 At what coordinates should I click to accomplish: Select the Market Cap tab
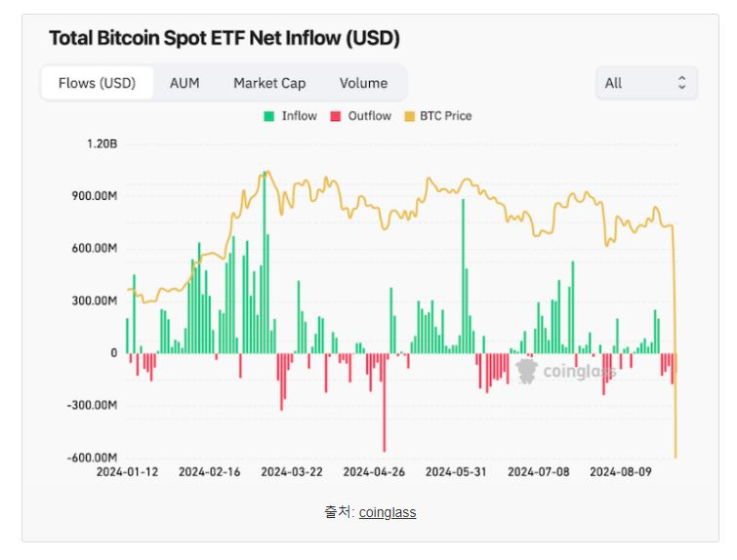pos(269,83)
